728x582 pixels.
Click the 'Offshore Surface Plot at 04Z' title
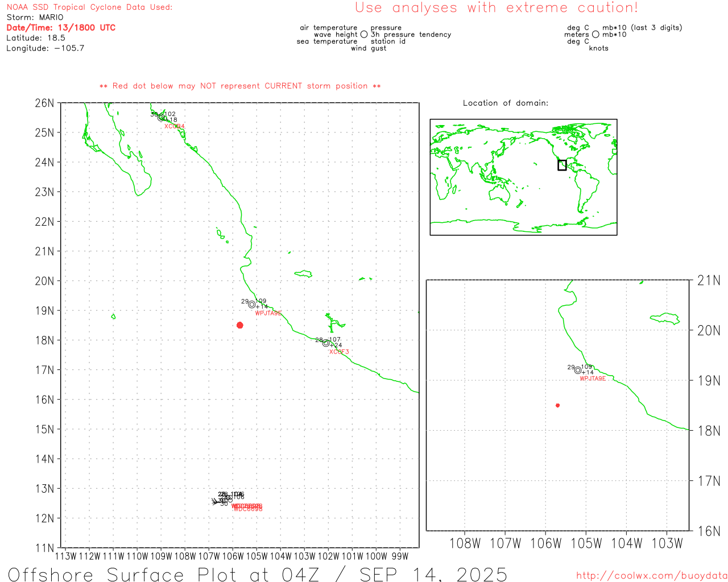(x=164, y=574)
